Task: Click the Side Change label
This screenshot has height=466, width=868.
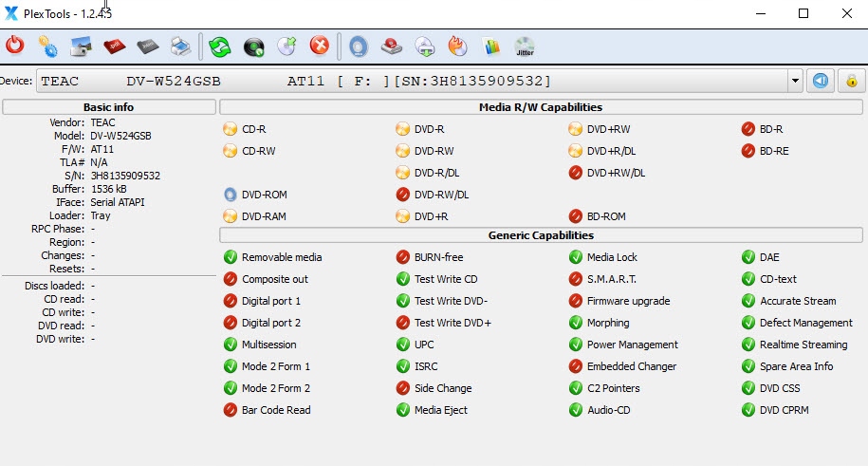Action: [443, 388]
